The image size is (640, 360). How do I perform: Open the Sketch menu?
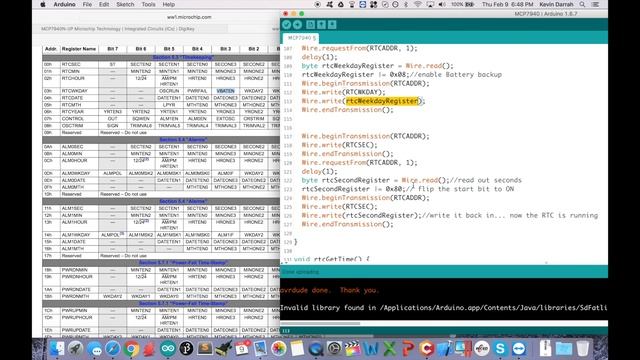125,4
